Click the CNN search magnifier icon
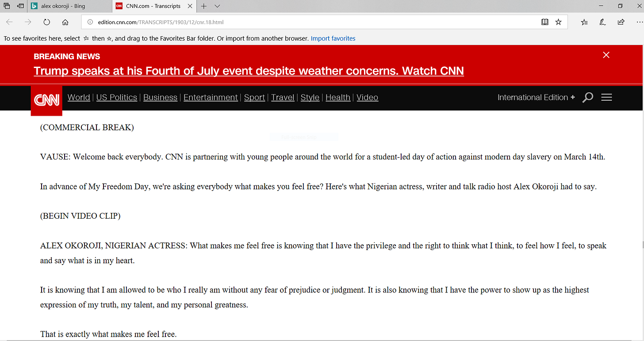The image size is (644, 341). click(588, 97)
